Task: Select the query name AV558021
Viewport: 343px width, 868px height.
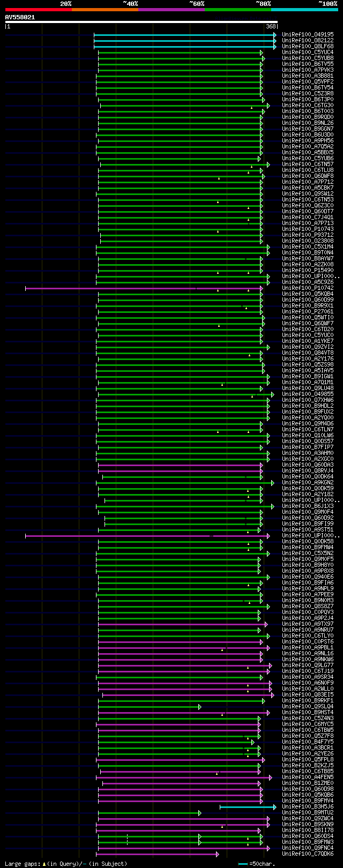Action: pos(20,17)
